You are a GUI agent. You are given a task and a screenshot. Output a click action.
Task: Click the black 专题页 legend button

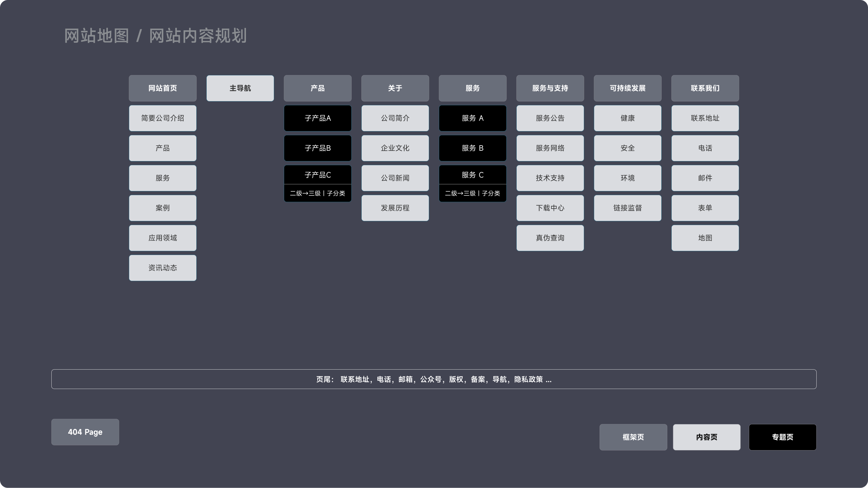782,437
